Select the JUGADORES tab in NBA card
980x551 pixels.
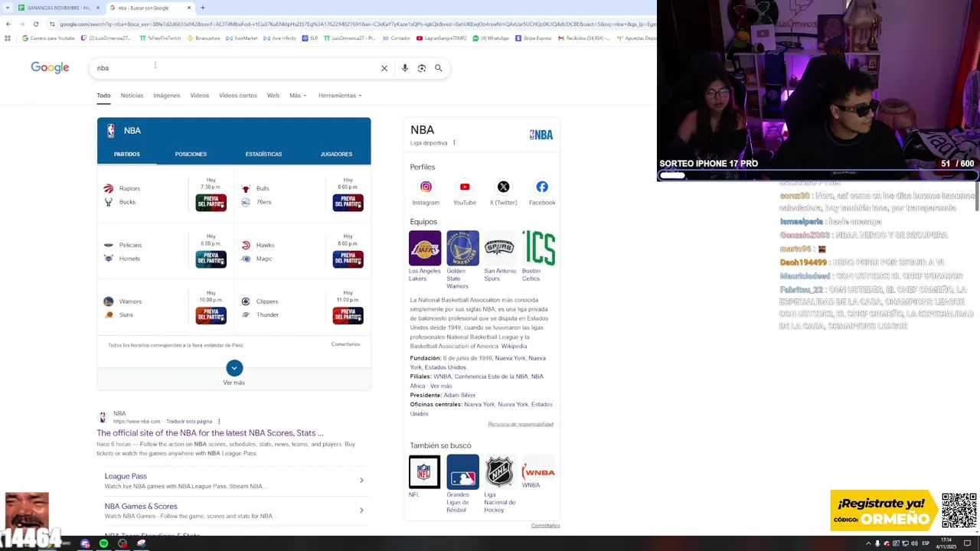click(336, 154)
